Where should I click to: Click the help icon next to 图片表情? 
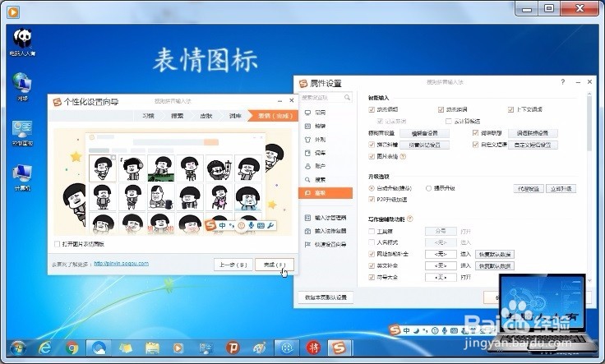(x=404, y=157)
